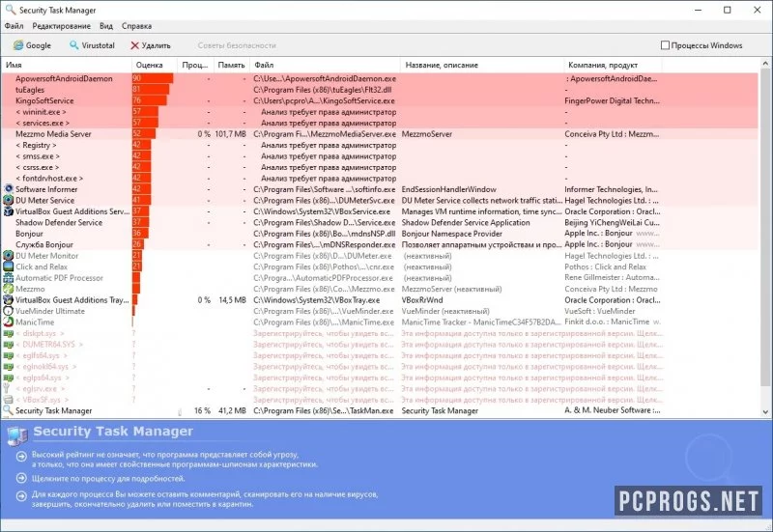Select the Служба Bonjour row

pos(380,245)
